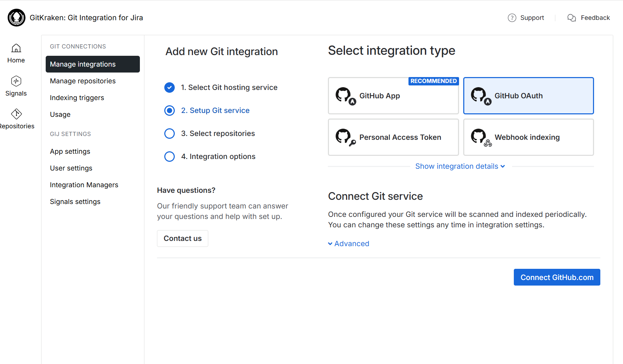Viewport: 623px width, 364px height.
Task: Open the Repositories sidebar icon
Action: click(16, 114)
